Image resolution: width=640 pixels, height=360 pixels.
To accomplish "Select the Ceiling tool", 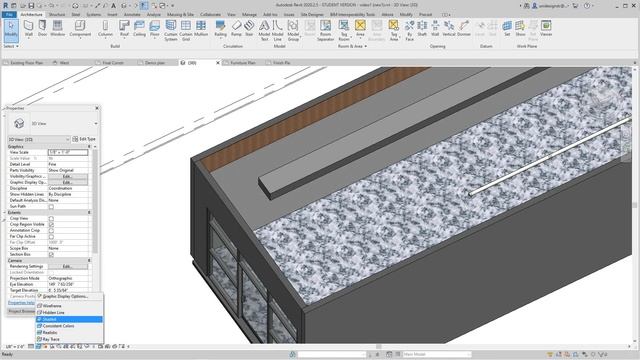I will tap(139, 29).
